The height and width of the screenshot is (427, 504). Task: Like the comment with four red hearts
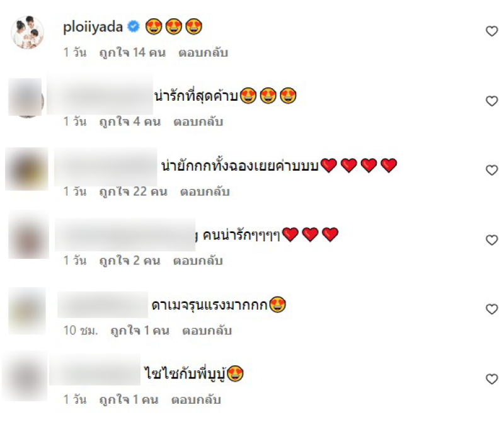[x=491, y=170]
